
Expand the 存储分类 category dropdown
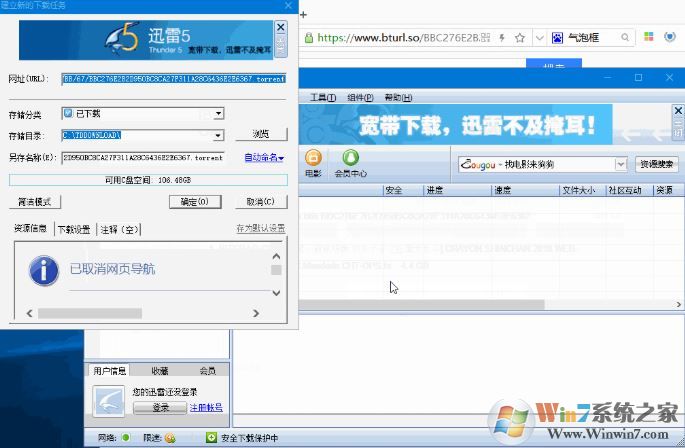pos(218,114)
